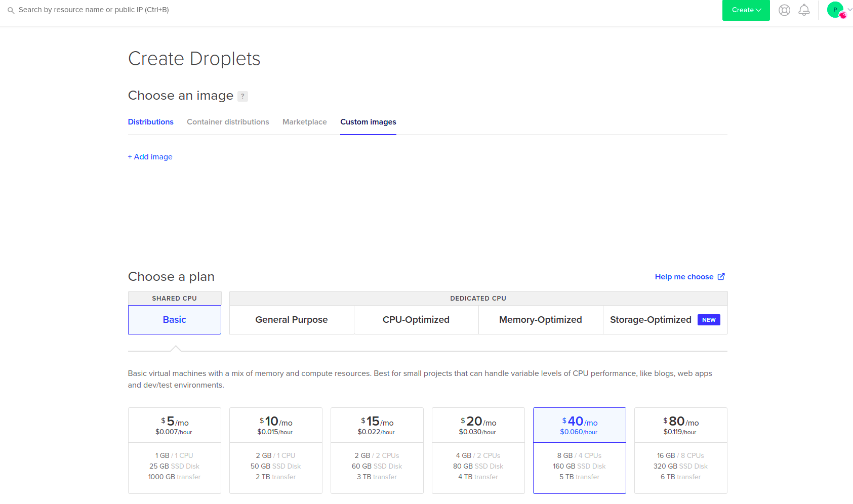Switch to the Container distributions tab
The height and width of the screenshot is (504, 853).
(228, 122)
